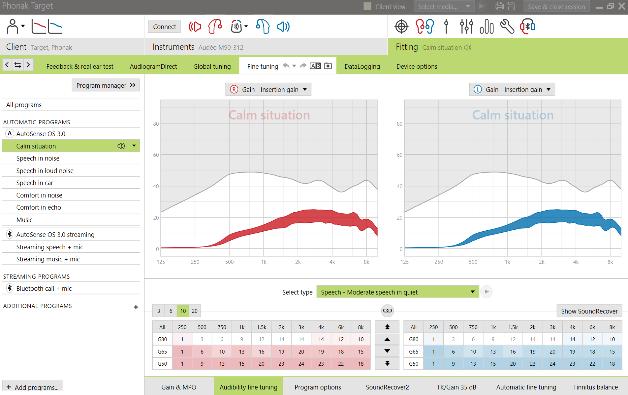
Task: Set step size to 10
Action: coord(183,311)
